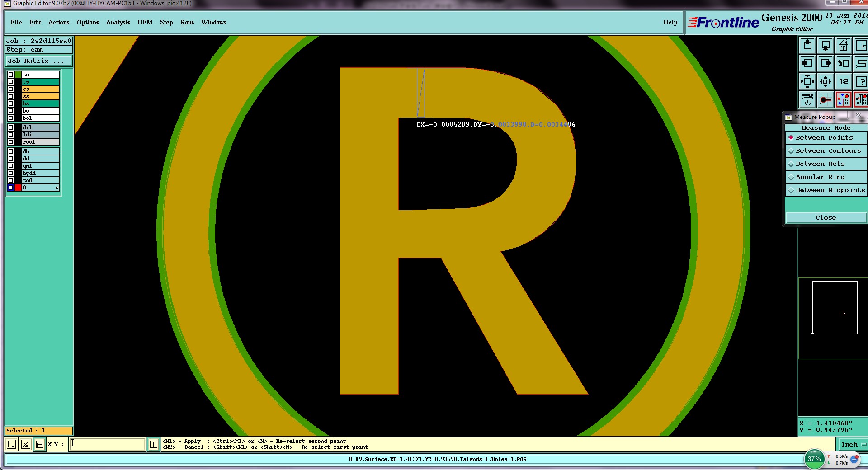Click the Job Matrix button
This screenshot has width=868, height=470.
[39, 61]
